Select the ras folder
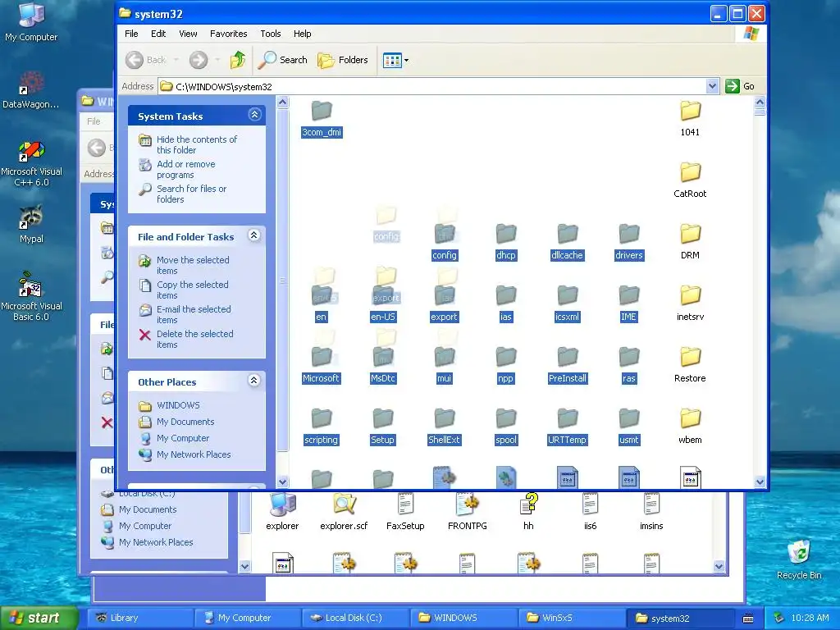The height and width of the screenshot is (630, 840). [629, 365]
